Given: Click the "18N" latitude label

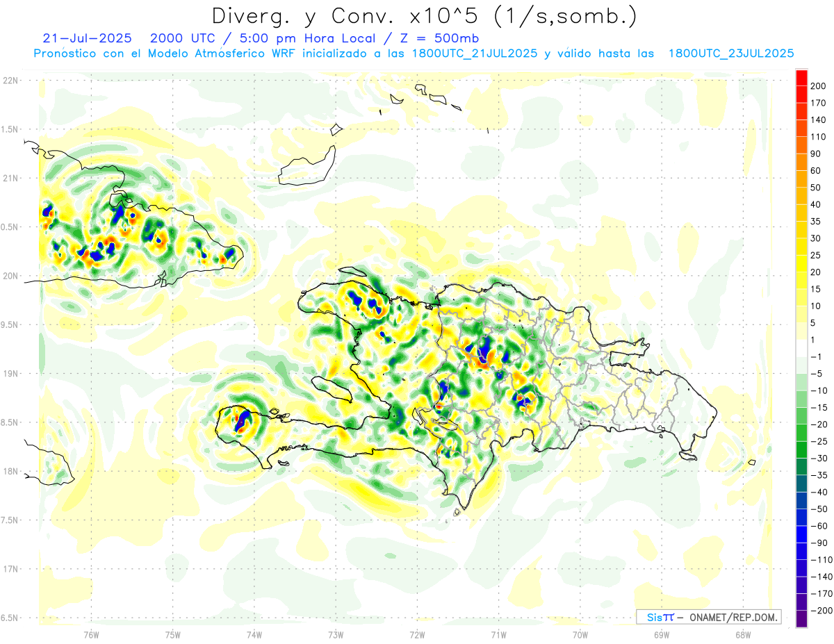Looking at the screenshot, I should [10, 471].
